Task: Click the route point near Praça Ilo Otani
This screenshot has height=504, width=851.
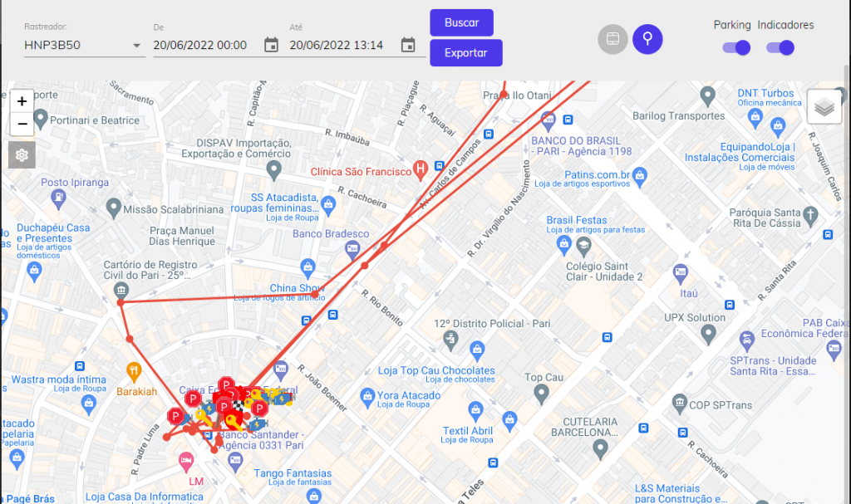Action: pos(504,95)
